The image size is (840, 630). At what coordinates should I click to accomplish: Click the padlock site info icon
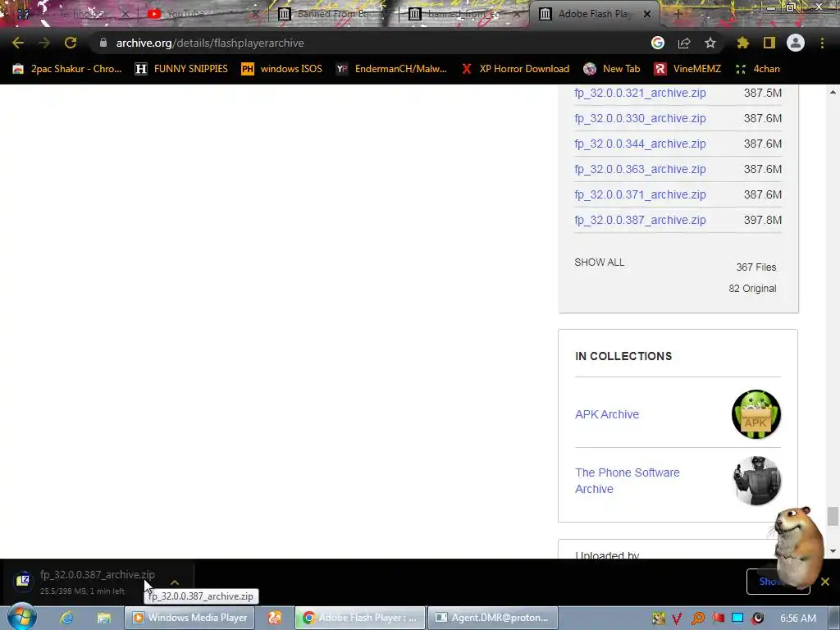pos(103,43)
